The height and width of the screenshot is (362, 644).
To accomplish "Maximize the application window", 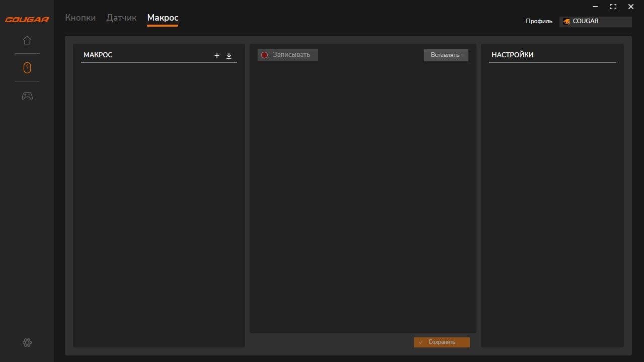I will click(x=613, y=7).
